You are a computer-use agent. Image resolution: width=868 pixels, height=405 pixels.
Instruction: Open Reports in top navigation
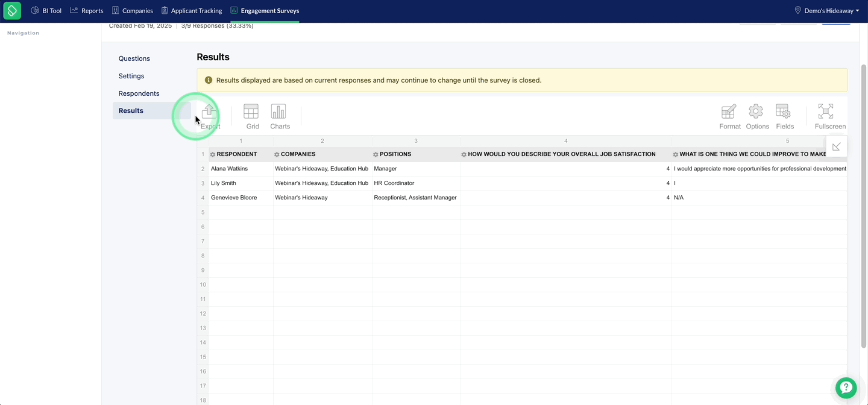point(87,11)
